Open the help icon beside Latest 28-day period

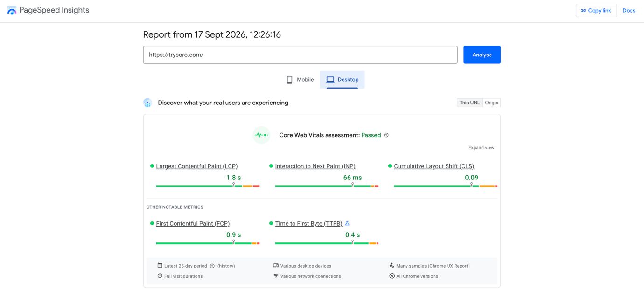[x=212, y=266]
